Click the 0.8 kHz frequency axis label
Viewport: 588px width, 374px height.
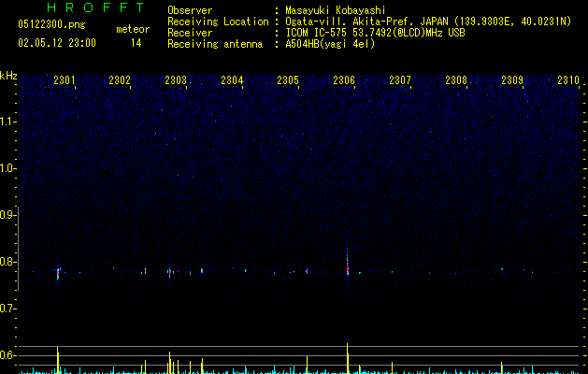coord(7,262)
